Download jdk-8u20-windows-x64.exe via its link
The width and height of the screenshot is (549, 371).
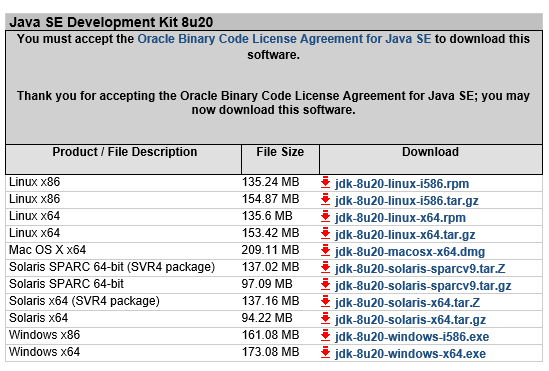pyautogui.click(x=410, y=354)
